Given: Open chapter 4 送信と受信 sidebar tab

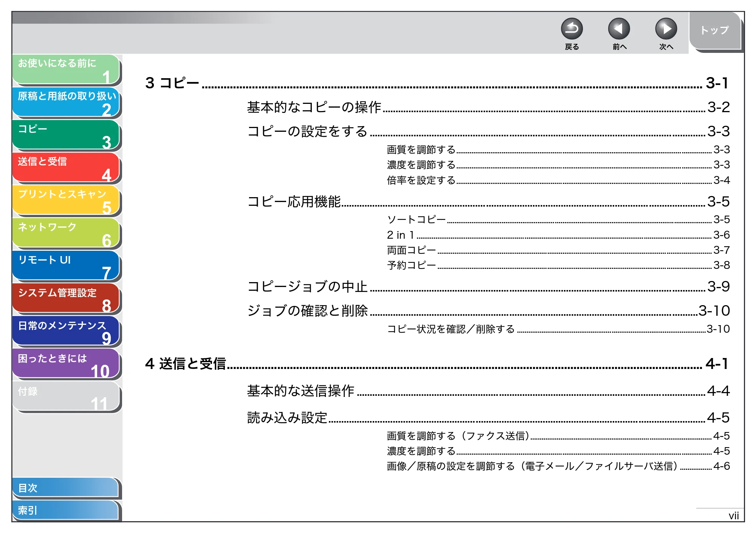Looking at the screenshot, I should pyautogui.click(x=66, y=168).
